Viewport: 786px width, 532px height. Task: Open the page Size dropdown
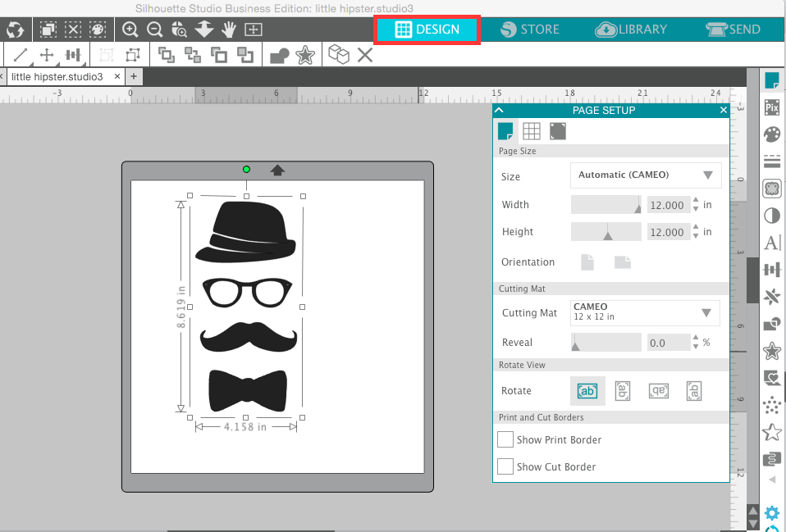pos(645,175)
